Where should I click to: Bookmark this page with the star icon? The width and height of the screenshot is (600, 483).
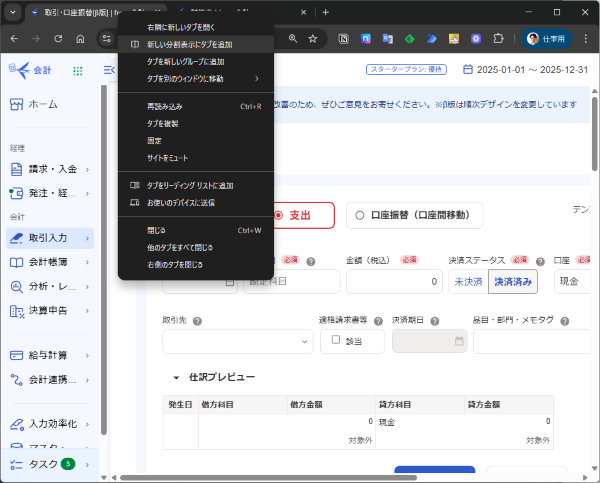pos(313,38)
